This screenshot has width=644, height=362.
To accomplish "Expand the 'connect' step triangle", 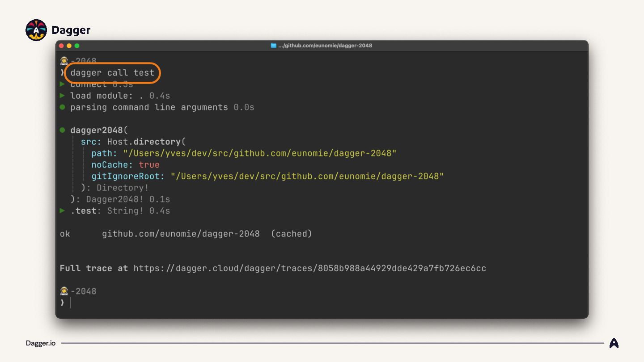I will pos(63,84).
